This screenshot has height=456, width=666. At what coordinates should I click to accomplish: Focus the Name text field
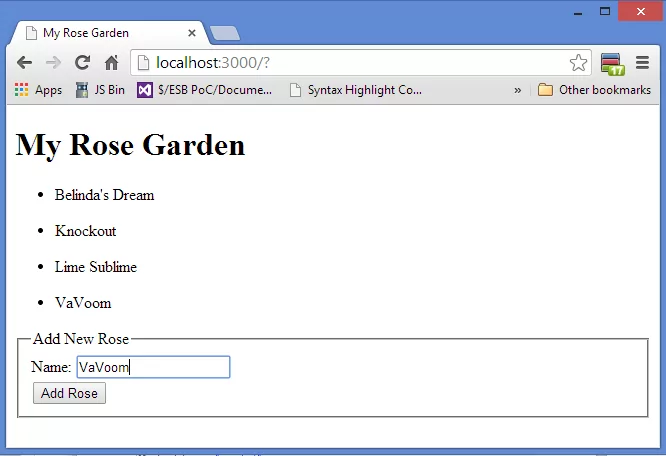[x=153, y=367]
